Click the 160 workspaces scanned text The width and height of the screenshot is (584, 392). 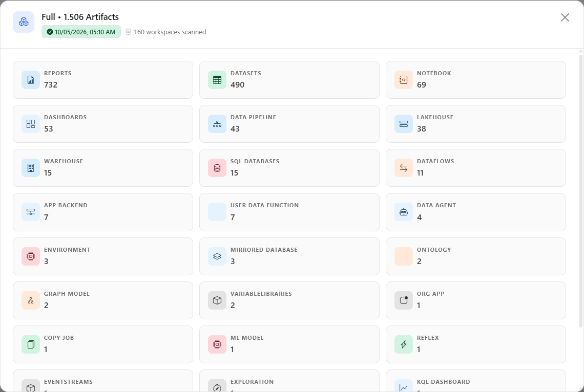(x=170, y=32)
